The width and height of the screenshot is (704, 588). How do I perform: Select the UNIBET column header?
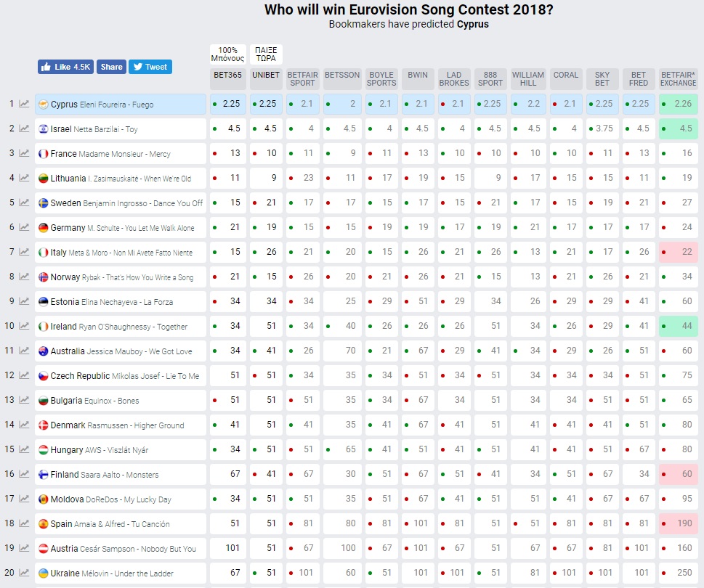(265, 75)
